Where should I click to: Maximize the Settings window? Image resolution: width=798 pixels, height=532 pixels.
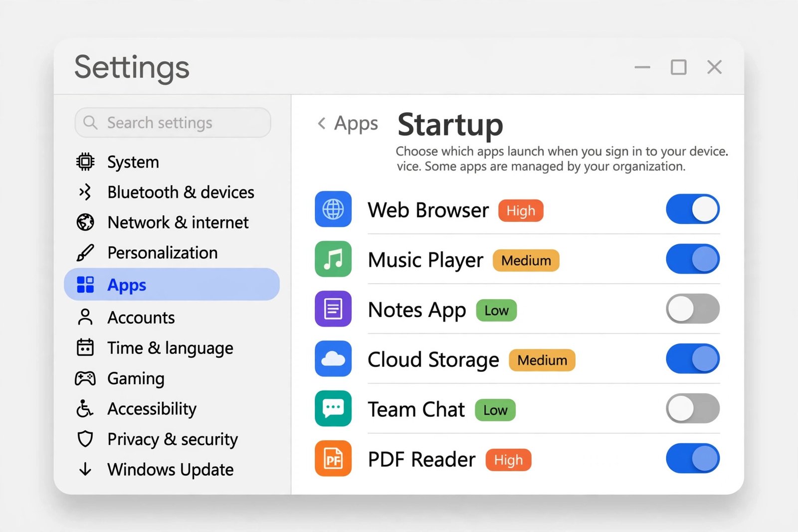click(x=678, y=67)
